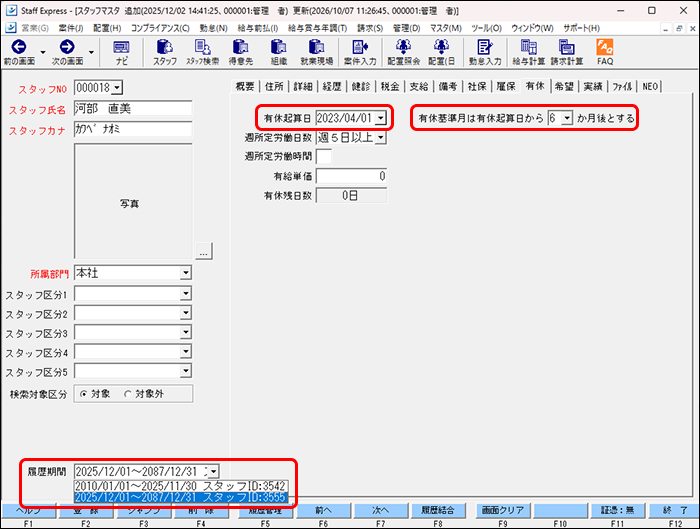Screen dimensions: 700x529
Task: Switch to the 住所 tab
Action: click(x=274, y=86)
